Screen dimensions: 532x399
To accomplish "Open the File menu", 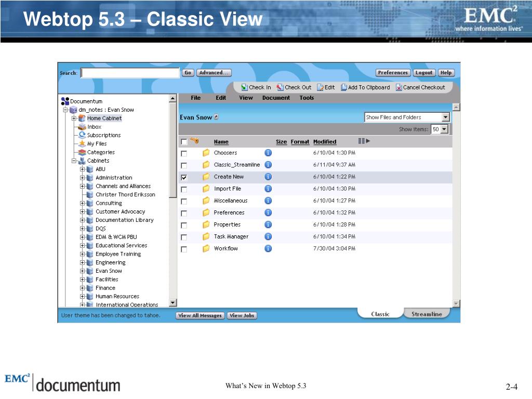I will point(196,98).
